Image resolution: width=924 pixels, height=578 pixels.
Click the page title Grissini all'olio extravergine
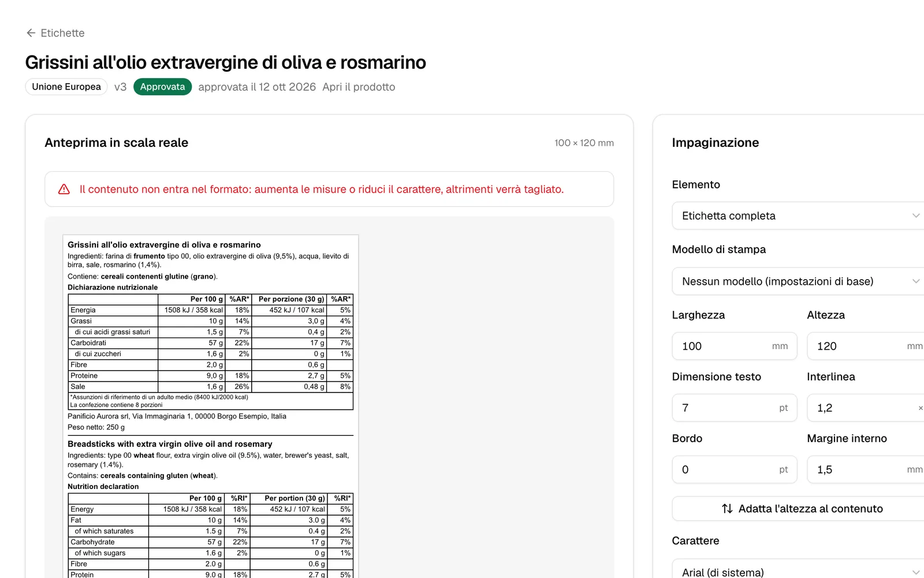click(x=225, y=62)
